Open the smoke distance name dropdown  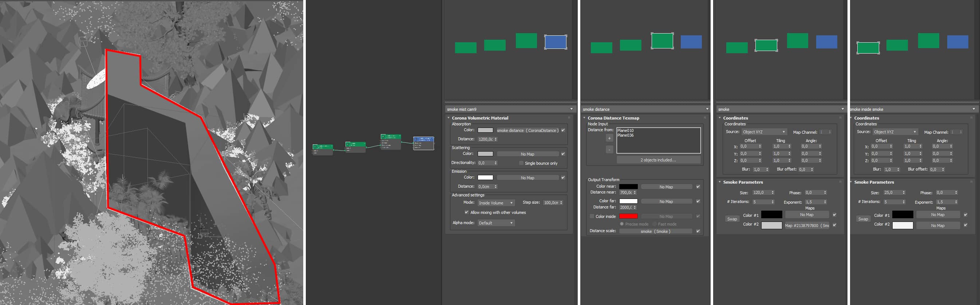pyautogui.click(x=707, y=109)
